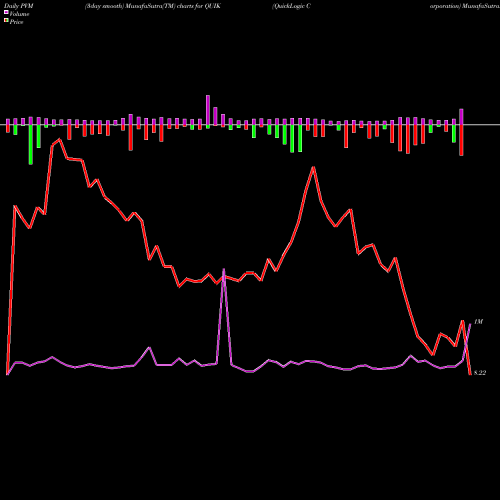Click the 'QUIK' ticker symbol in the title
The width and height of the screenshot is (500, 500).
[x=212, y=6]
